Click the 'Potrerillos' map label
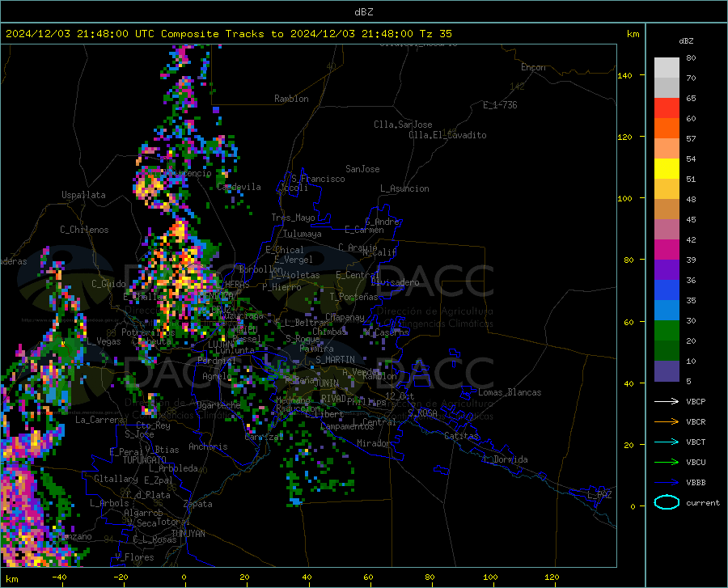The width and height of the screenshot is (728, 588). coord(148,332)
